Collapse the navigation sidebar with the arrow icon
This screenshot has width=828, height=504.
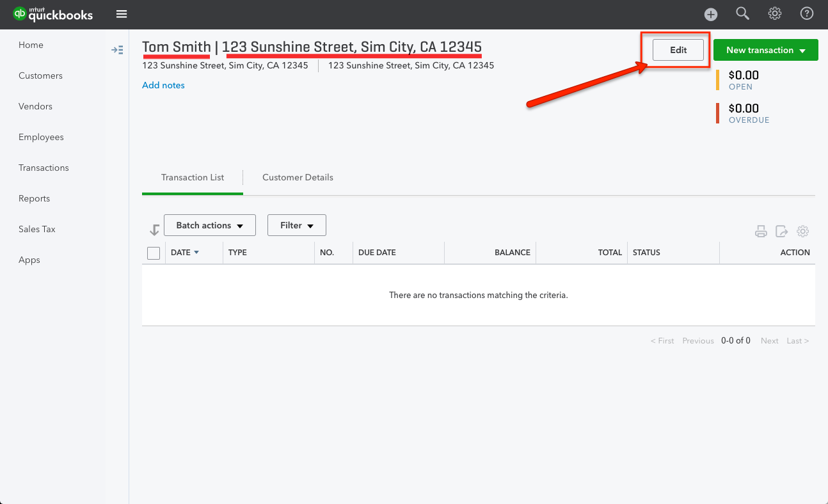point(117,49)
